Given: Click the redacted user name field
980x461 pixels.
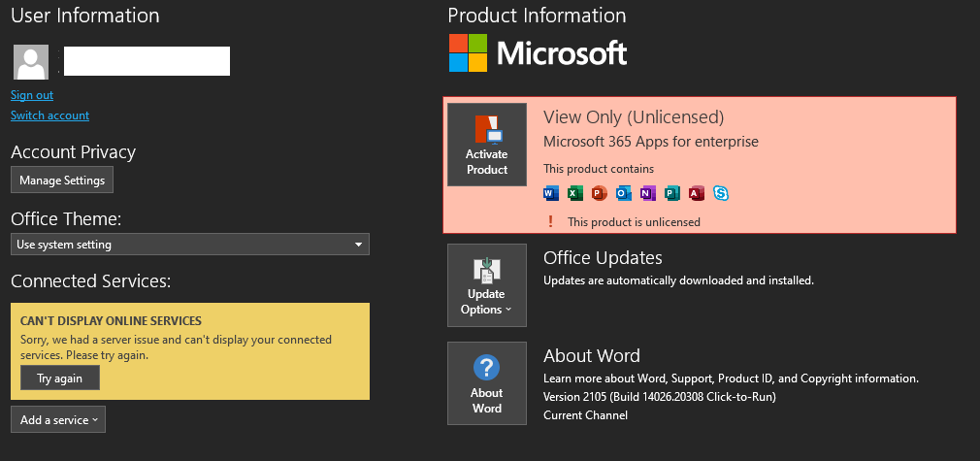Looking at the screenshot, I should pyautogui.click(x=147, y=61).
